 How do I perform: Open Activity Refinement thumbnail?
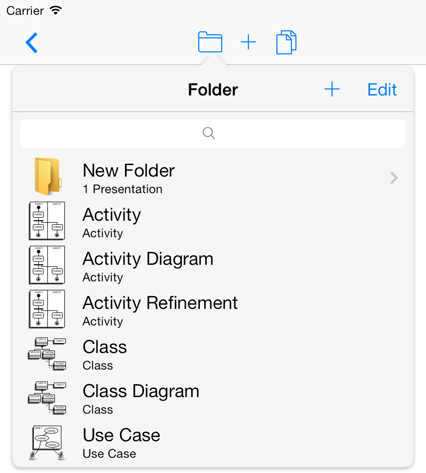(47, 309)
